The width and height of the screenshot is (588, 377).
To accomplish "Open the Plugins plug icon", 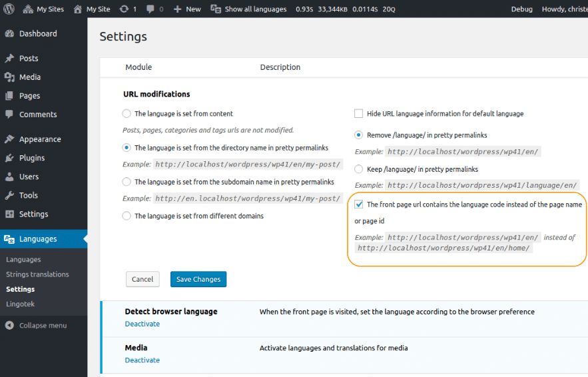I will (9, 158).
